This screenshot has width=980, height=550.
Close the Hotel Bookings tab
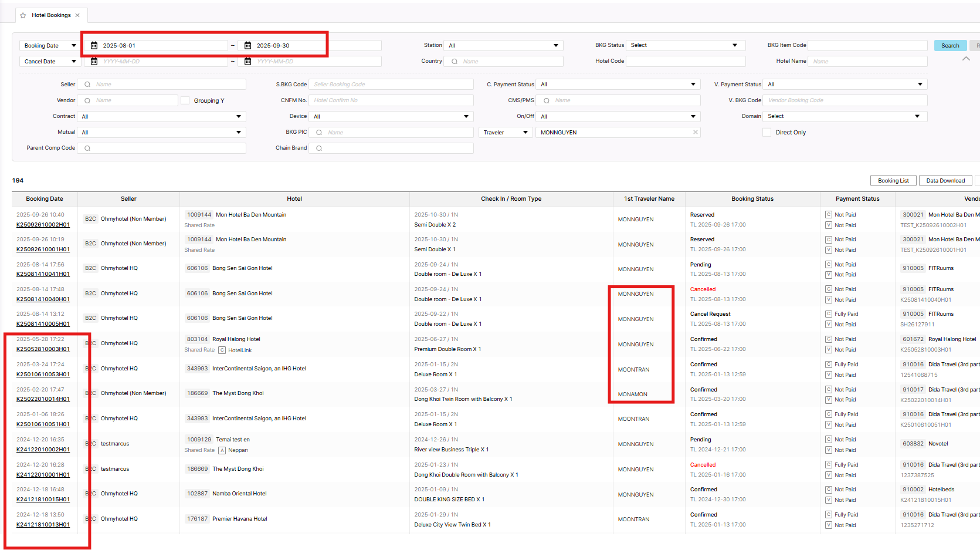point(77,15)
